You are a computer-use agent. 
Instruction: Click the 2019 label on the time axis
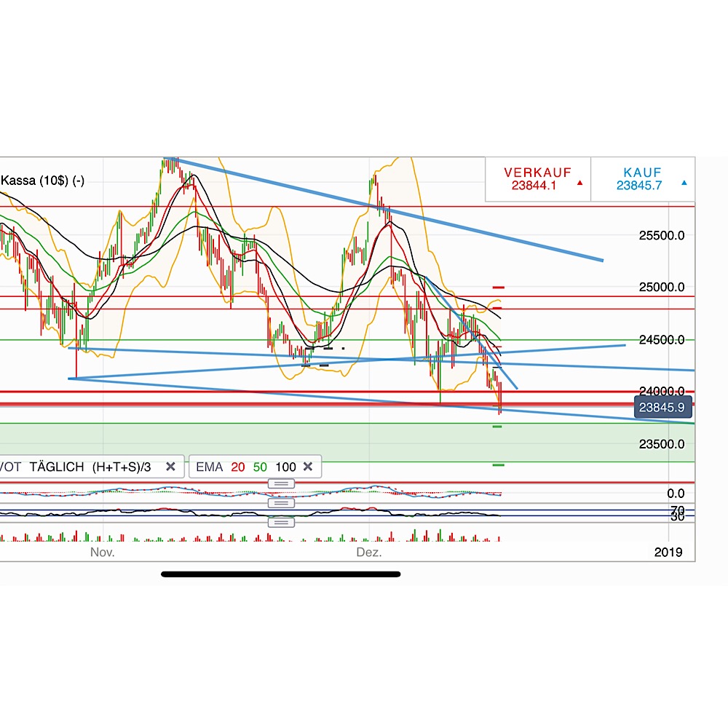(x=670, y=553)
